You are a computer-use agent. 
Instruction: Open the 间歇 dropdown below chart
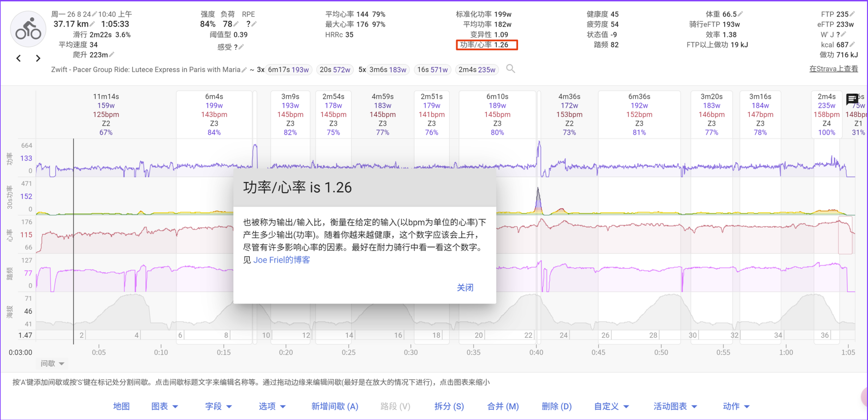pos(52,363)
